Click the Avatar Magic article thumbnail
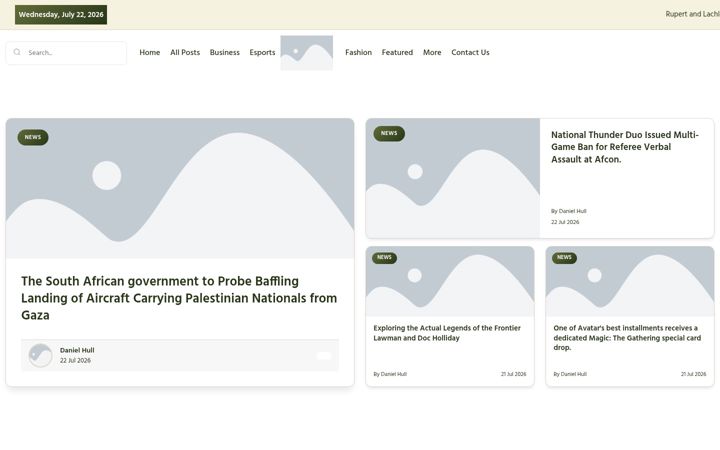The image size is (720, 450). (x=630, y=281)
